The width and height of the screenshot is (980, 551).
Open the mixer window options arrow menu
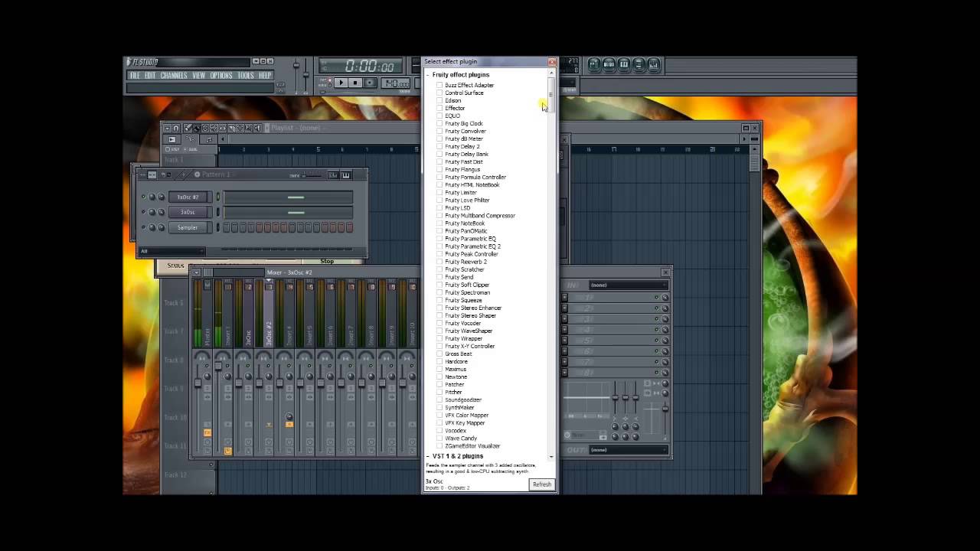(196, 272)
